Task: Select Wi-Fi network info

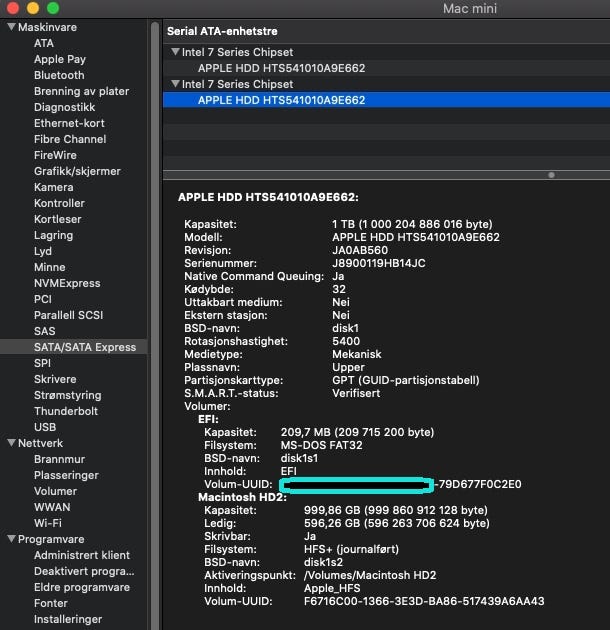Action: click(x=48, y=523)
